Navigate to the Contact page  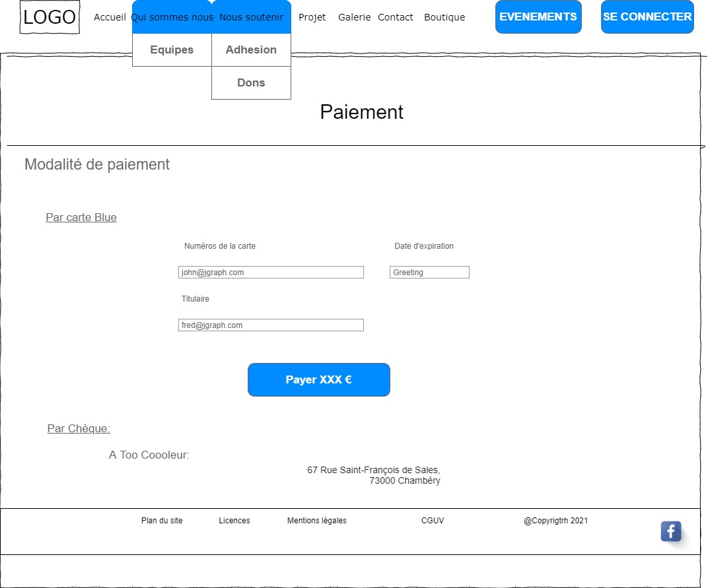point(395,17)
